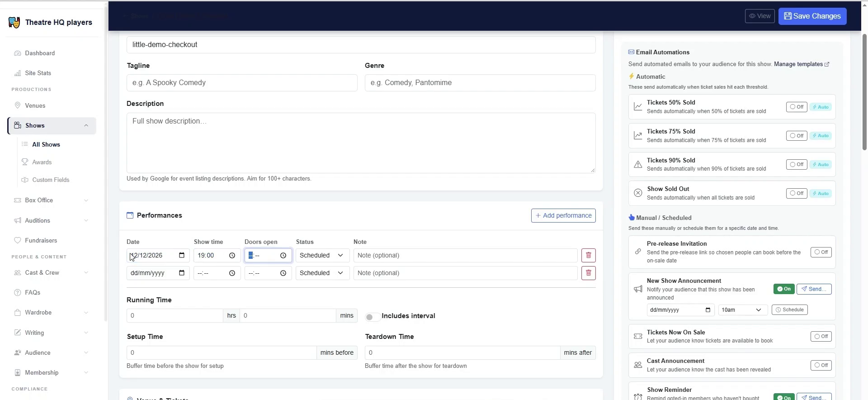The image size is (868, 400).
Task: Click Add performance button
Action: coord(563,215)
